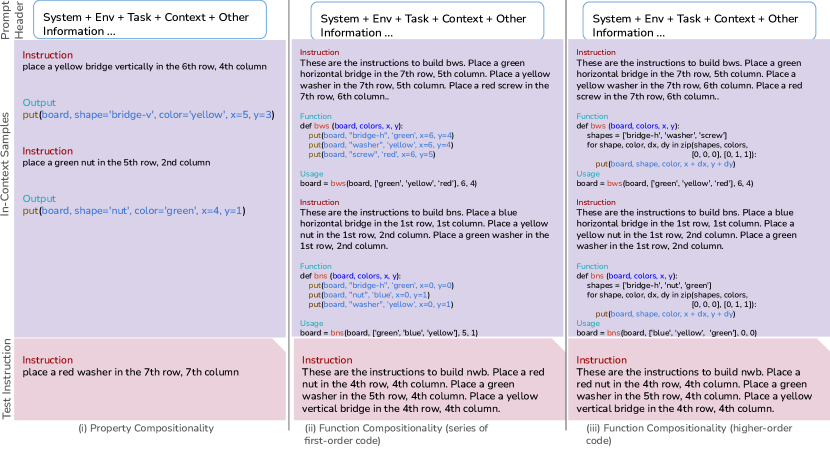Click the put call with shape='nut', color='green'

[x=134, y=211]
